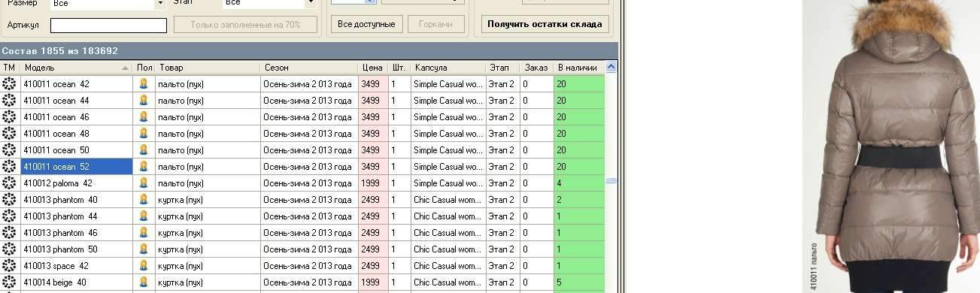Image resolution: width=980 pixels, height=293 pixels.
Task: Click the Все доступные button
Action: (x=366, y=24)
